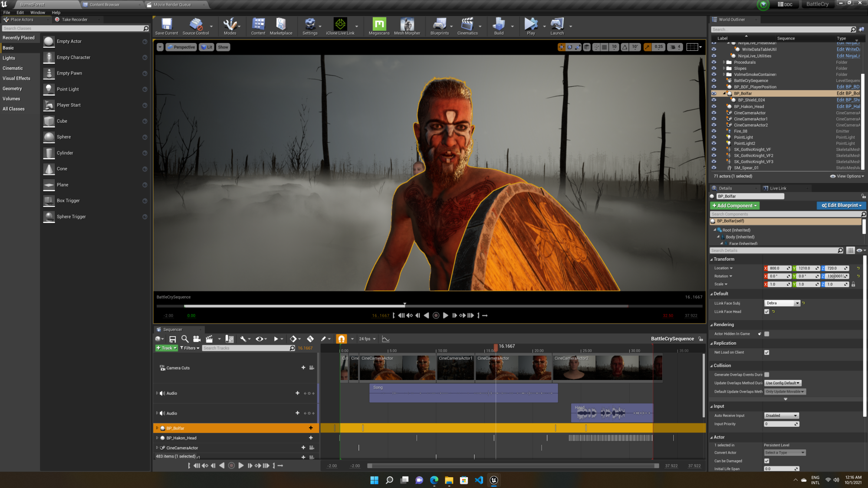Click the Edit Blueprint button
The width and height of the screenshot is (868, 488).
[x=841, y=205]
